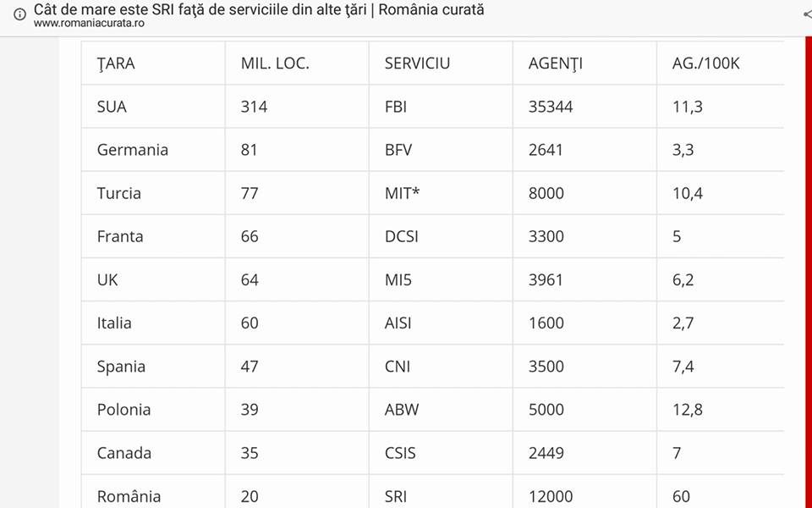Click the FBI service cell
The width and height of the screenshot is (812, 508).
pyautogui.click(x=396, y=107)
